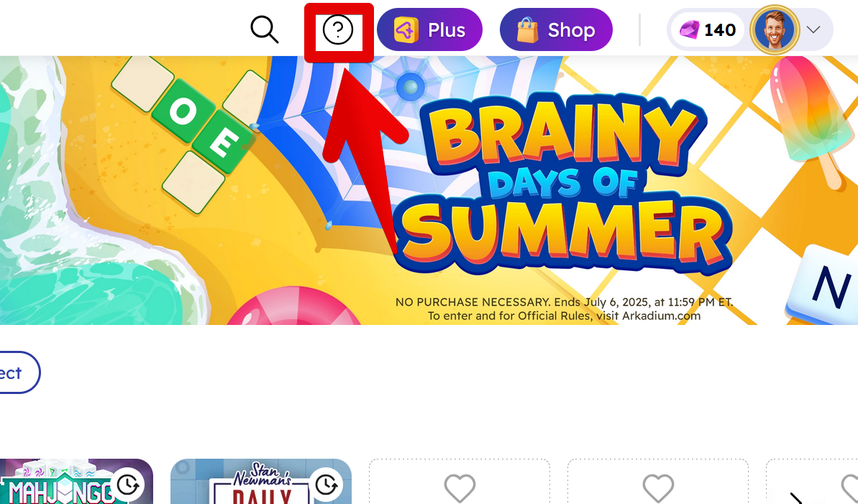Click the purple plus badge icon inside Plus

[406, 29]
